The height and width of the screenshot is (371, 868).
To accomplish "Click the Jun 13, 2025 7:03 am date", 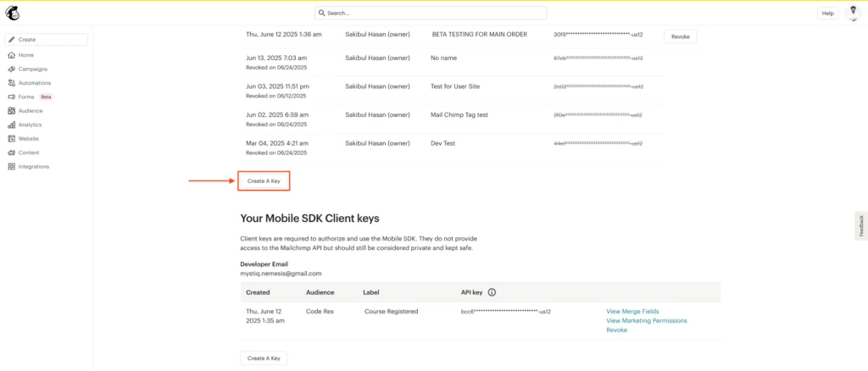I will (x=276, y=58).
